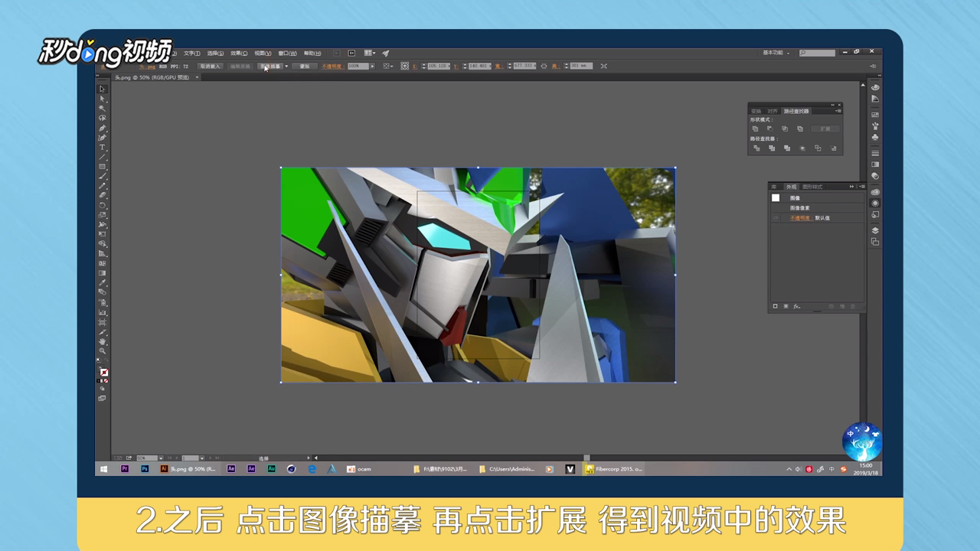Open the 窗口(W) menu
This screenshot has height=551, width=980.
coord(287,54)
